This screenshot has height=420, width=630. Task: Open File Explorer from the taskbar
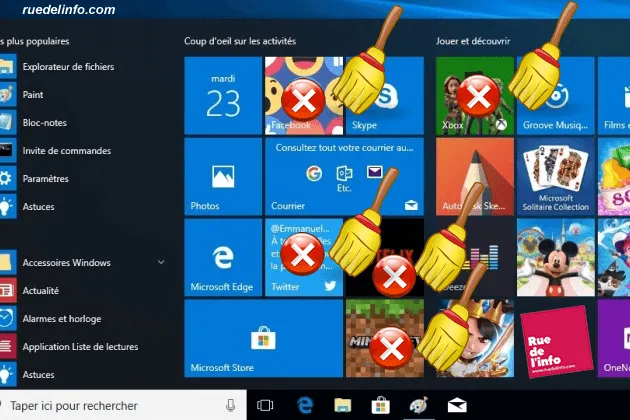342,406
